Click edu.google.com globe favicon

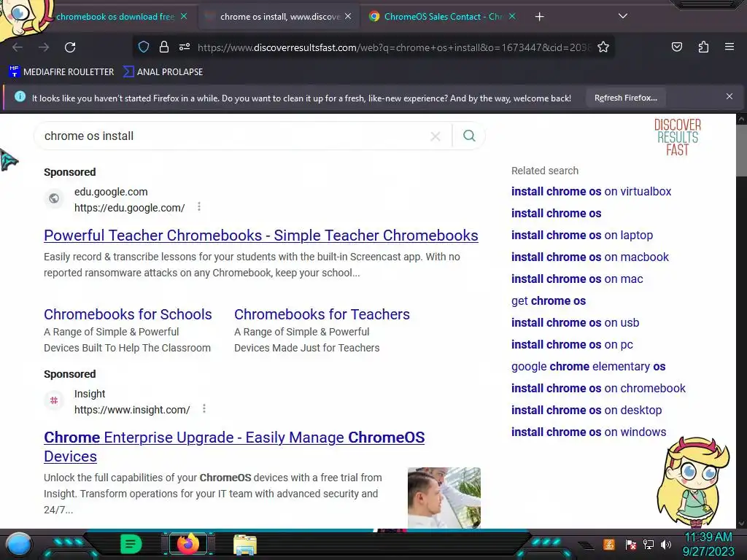coord(54,198)
